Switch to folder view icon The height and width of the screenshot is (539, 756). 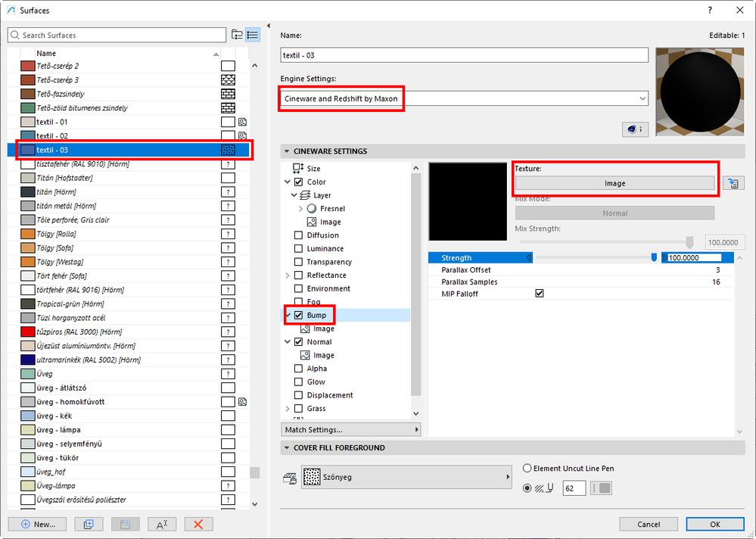(237, 35)
